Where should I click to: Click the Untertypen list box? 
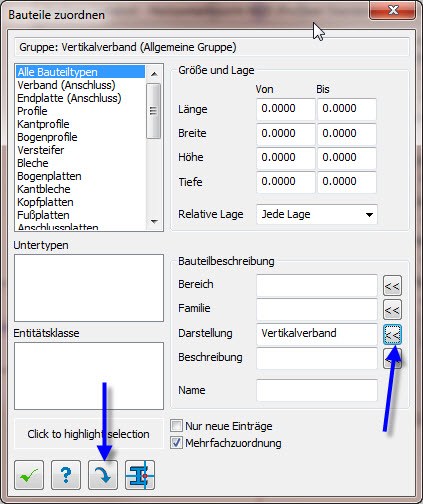coord(89,288)
